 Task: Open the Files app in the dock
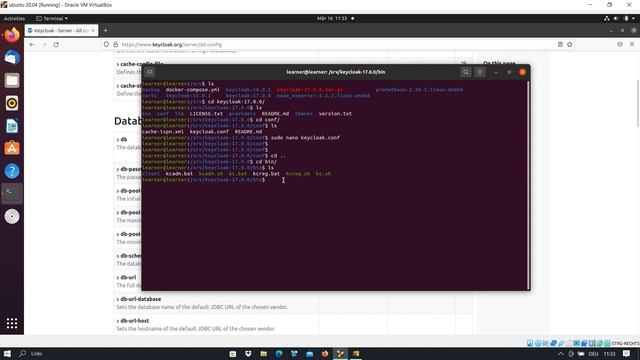[12, 80]
